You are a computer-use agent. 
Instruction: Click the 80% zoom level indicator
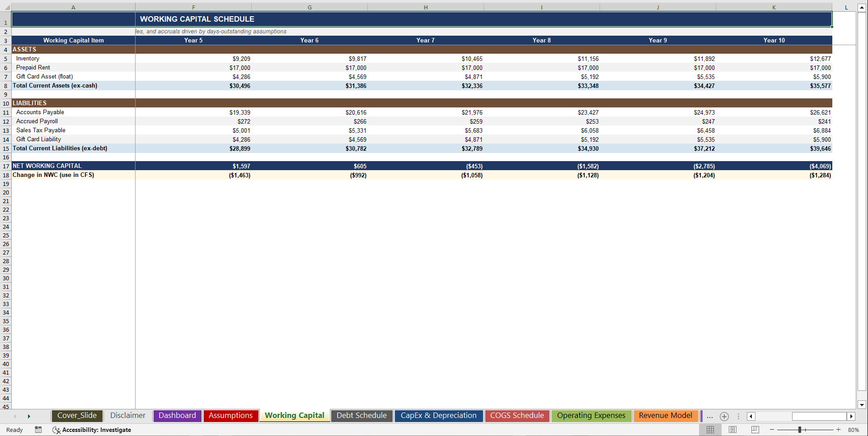pos(854,430)
